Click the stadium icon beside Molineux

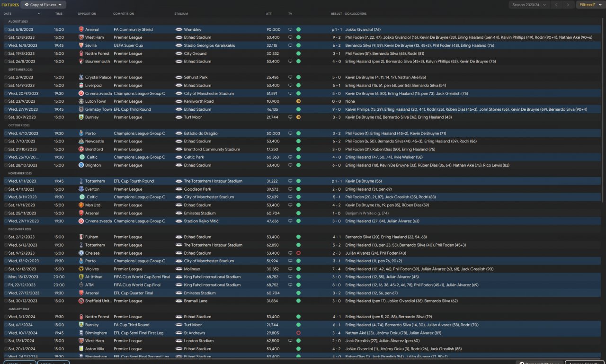coord(178,269)
